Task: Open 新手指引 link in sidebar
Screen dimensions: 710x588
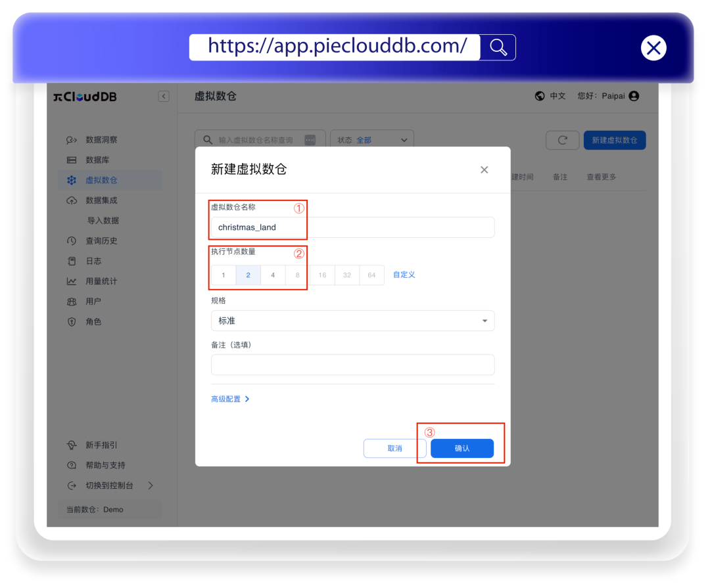Action: click(101, 445)
